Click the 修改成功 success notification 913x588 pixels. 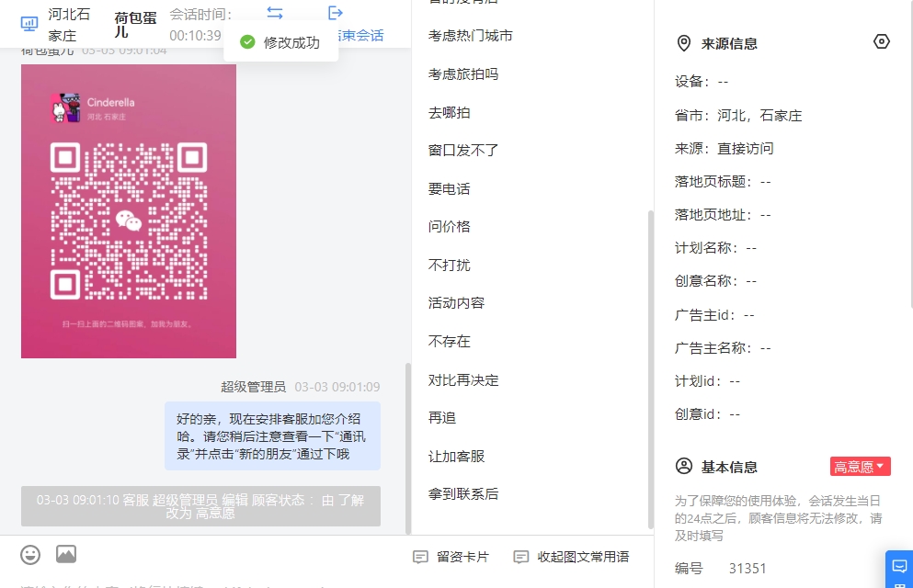coord(280,42)
